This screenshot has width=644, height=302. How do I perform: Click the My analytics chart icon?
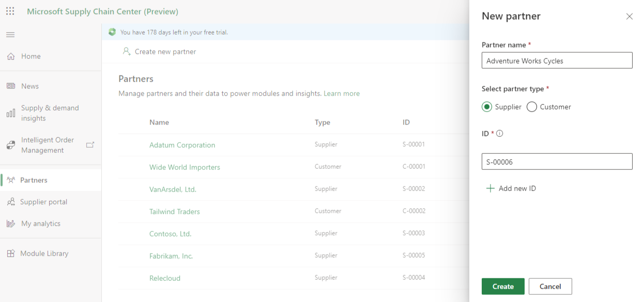pos(11,224)
